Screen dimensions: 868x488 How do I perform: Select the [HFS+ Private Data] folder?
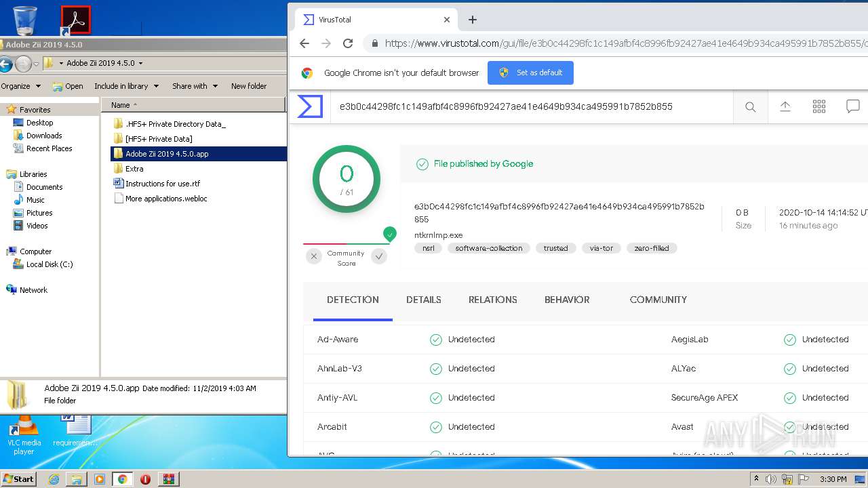click(x=153, y=139)
